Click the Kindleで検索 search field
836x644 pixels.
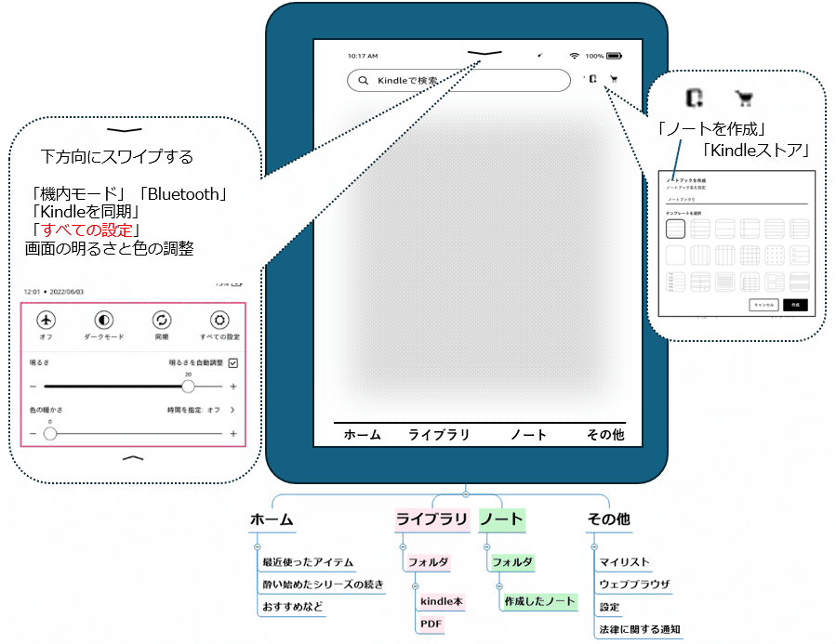tap(459, 81)
